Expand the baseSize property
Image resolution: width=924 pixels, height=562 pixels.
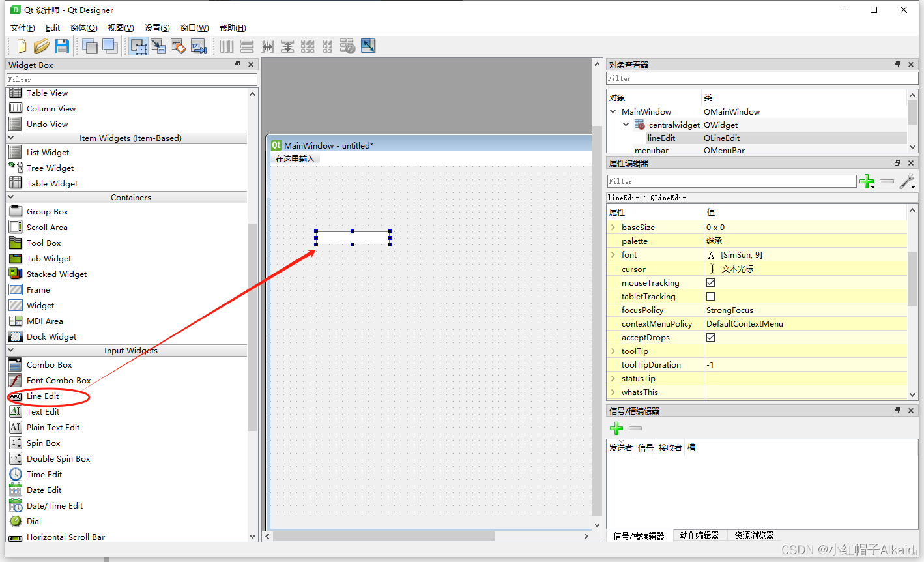click(x=613, y=228)
